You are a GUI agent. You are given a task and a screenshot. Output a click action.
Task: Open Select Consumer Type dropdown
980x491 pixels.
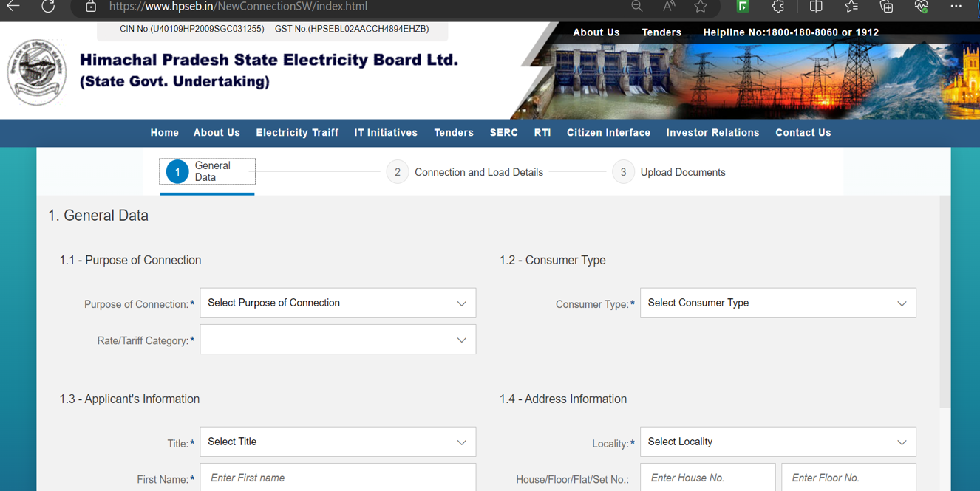click(x=778, y=303)
